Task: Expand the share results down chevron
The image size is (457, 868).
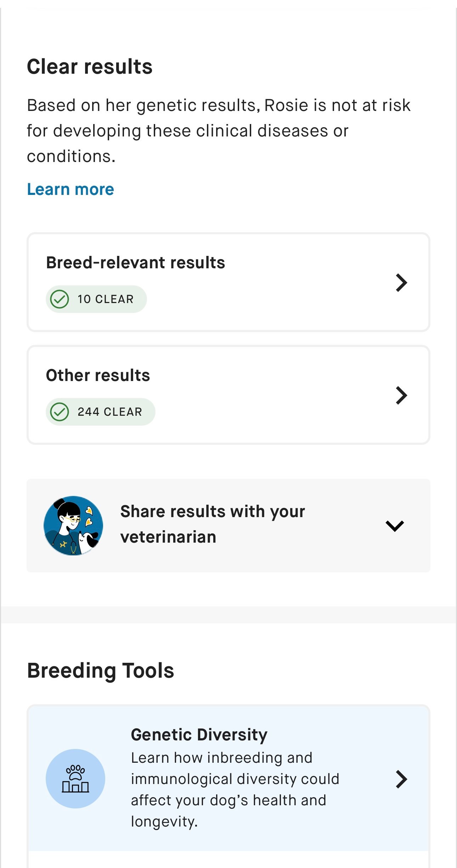Action: (395, 526)
